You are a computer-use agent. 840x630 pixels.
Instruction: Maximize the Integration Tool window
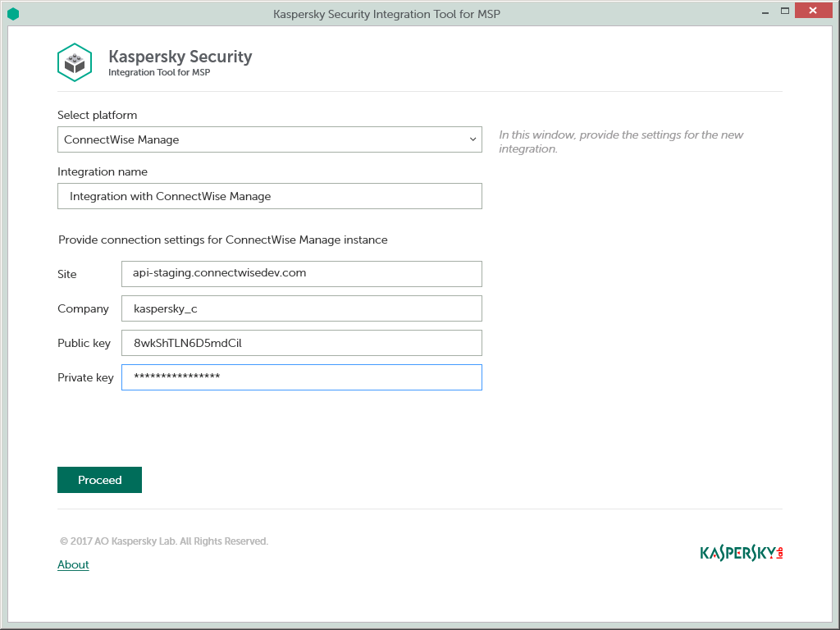tap(785, 11)
